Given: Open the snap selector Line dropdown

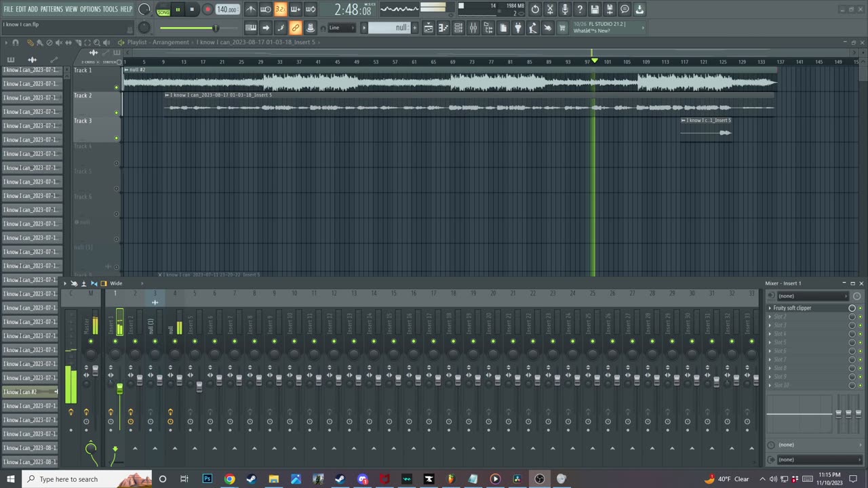Looking at the screenshot, I should coord(342,28).
